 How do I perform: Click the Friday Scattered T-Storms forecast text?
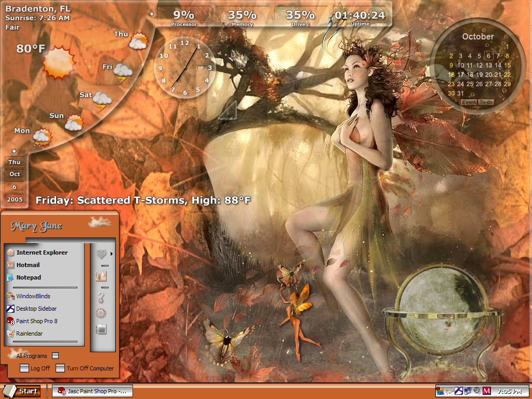click(x=143, y=200)
